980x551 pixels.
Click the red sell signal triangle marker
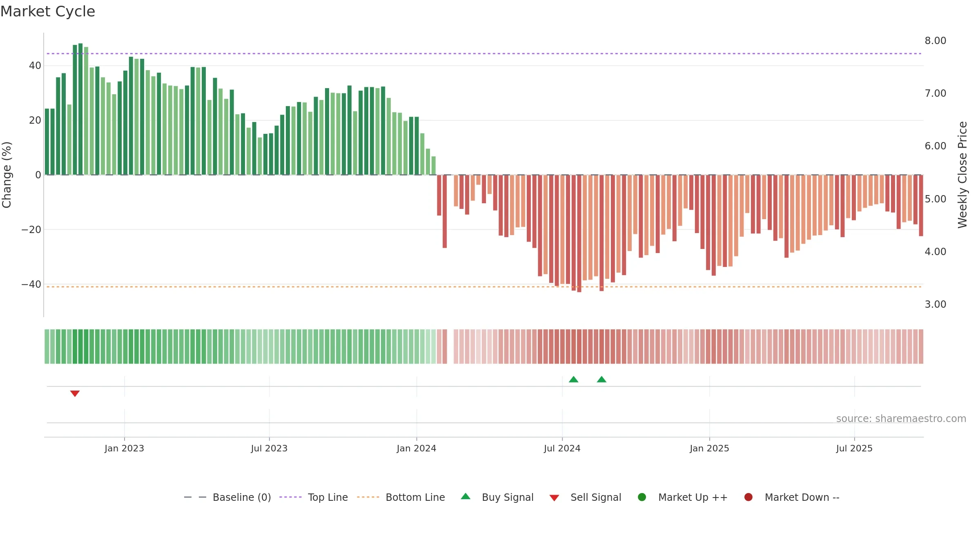(75, 393)
